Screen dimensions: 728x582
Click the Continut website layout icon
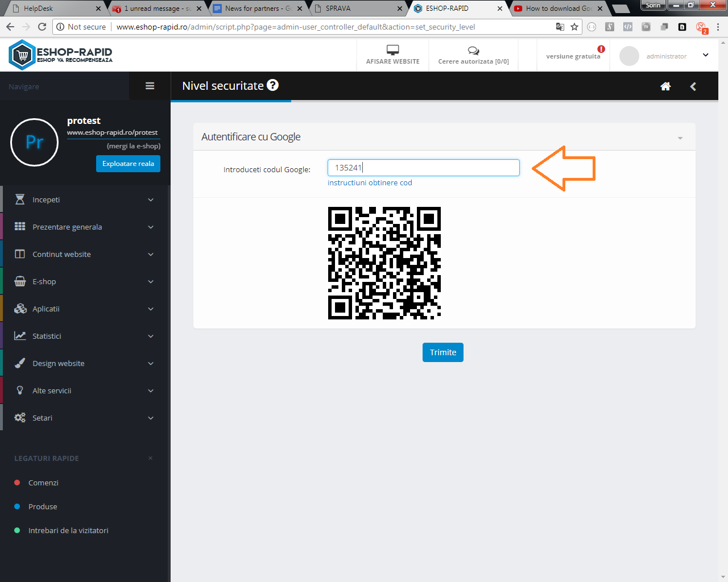tap(20, 254)
